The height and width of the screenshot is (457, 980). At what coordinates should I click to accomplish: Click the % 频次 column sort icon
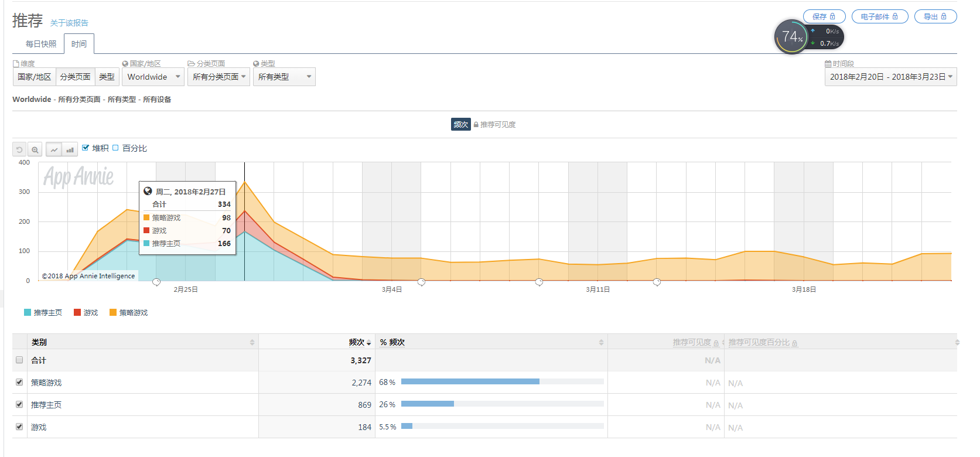click(601, 342)
